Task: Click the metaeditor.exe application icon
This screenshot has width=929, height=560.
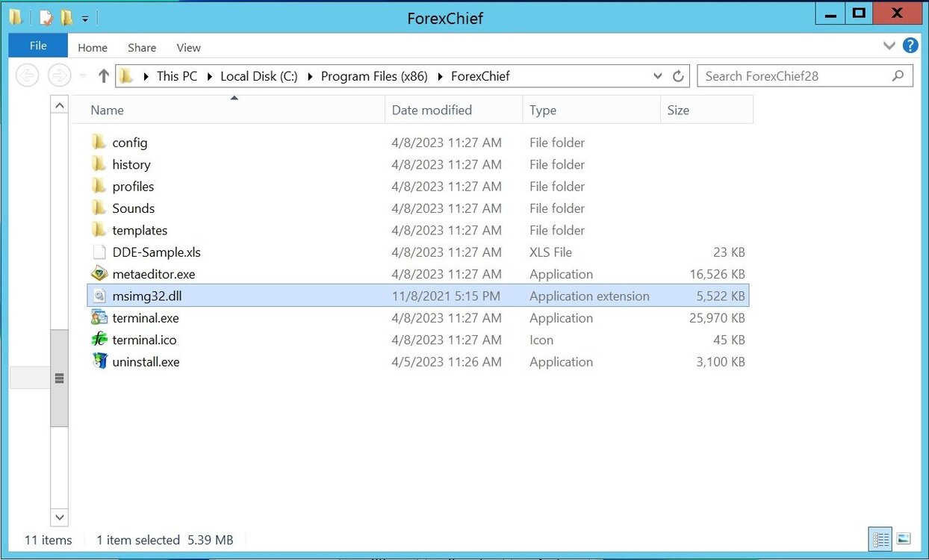Action: click(x=99, y=273)
